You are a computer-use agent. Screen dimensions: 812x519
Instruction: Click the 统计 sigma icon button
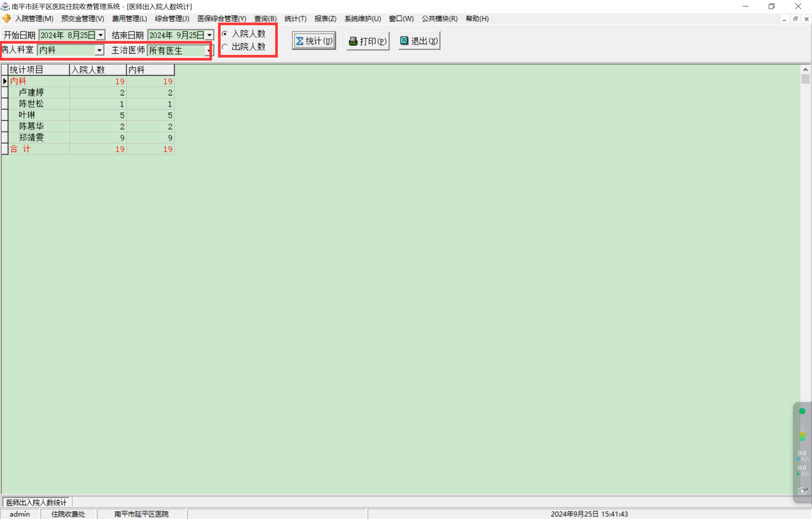pos(300,41)
